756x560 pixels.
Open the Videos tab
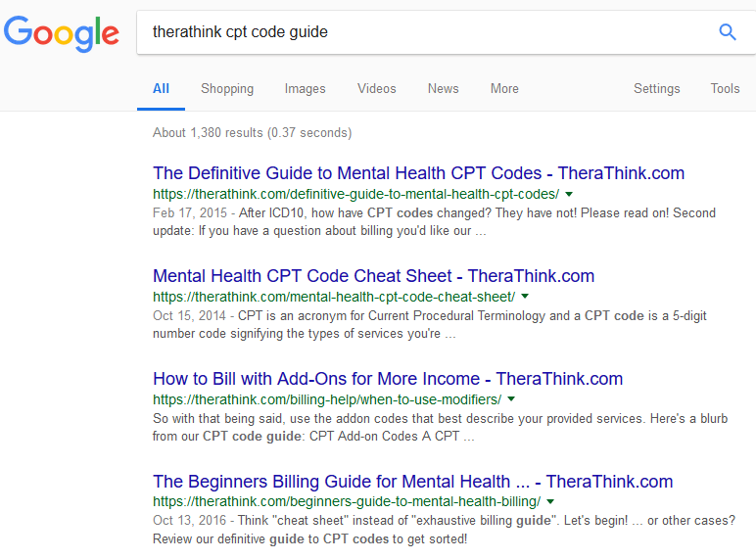coord(377,89)
